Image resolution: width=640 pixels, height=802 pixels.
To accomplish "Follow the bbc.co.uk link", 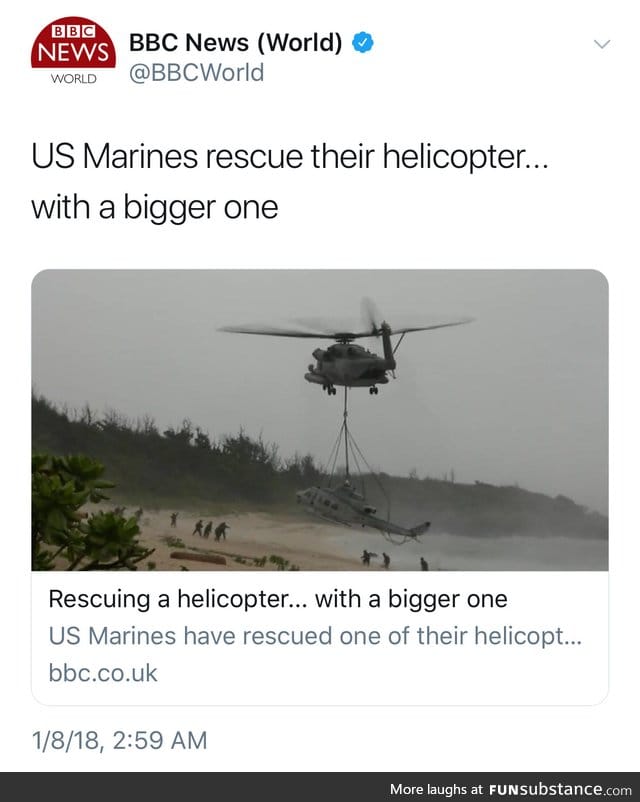I will tap(103, 673).
